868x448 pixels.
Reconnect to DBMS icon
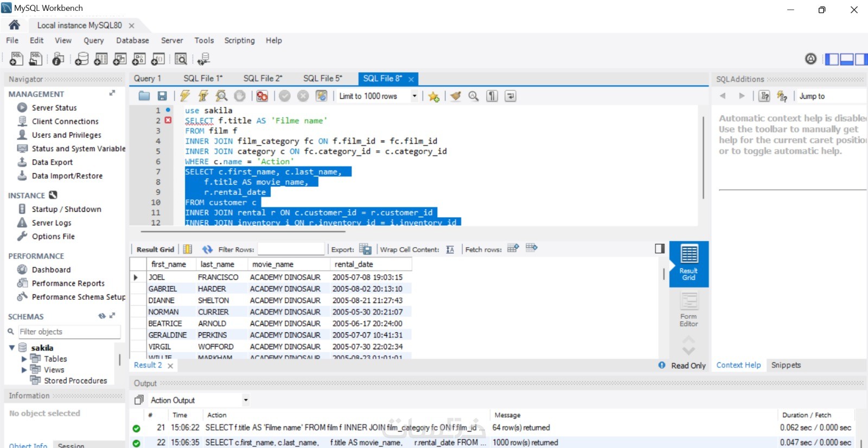(x=204, y=59)
